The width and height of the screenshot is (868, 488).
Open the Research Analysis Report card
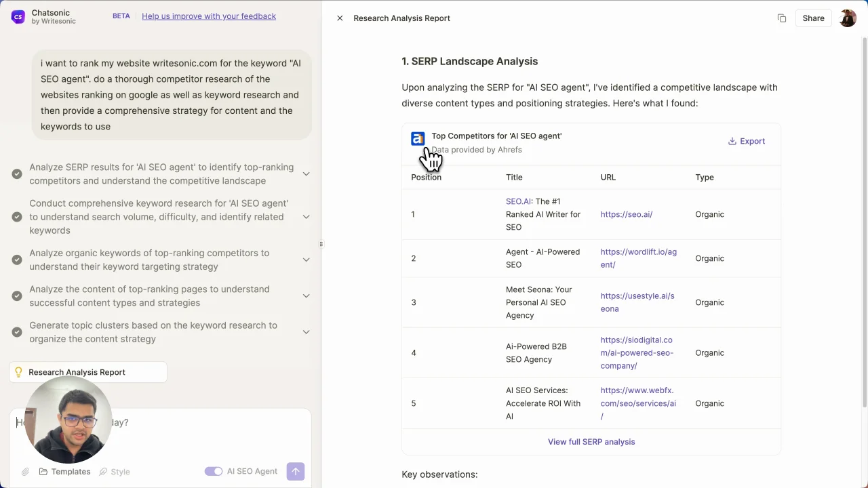[88, 372]
